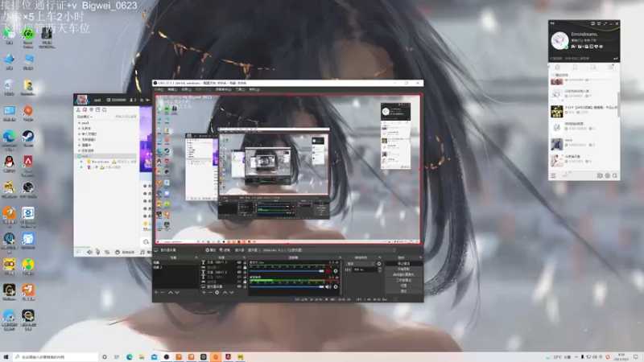Open third menu in OBS menu bar
This screenshot has width=644, height=362.
point(187,89)
